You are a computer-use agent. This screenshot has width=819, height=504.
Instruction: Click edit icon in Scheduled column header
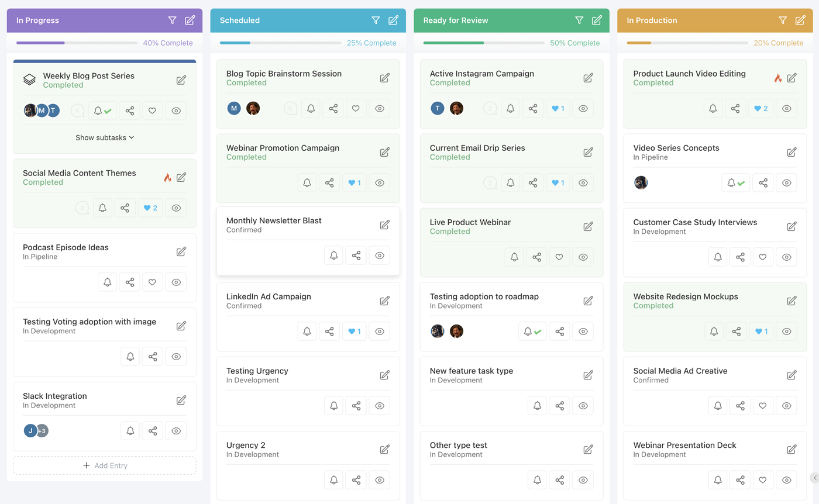point(393,20)
